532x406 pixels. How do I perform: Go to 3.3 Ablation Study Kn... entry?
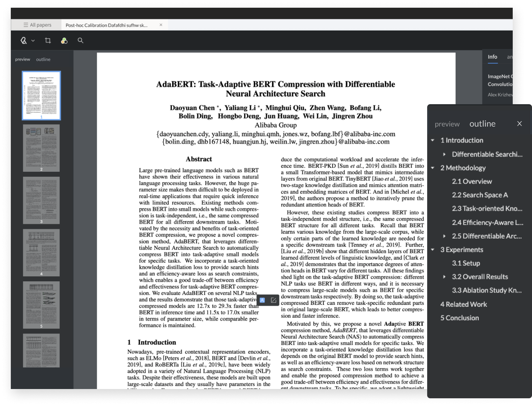click(x=487, y=290)
